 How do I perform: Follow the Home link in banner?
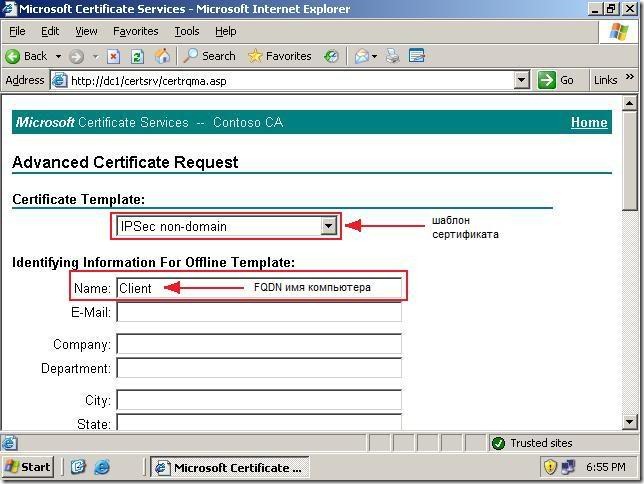(589, 122)
